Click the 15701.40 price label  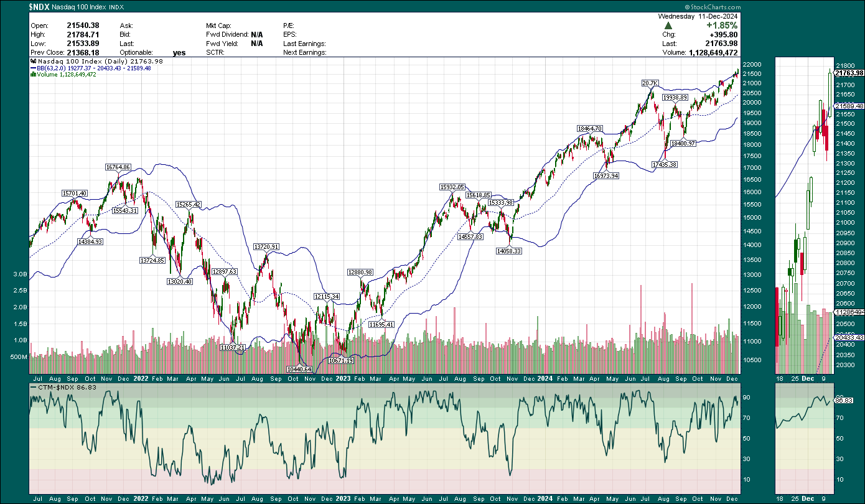(x=74, y=193)
